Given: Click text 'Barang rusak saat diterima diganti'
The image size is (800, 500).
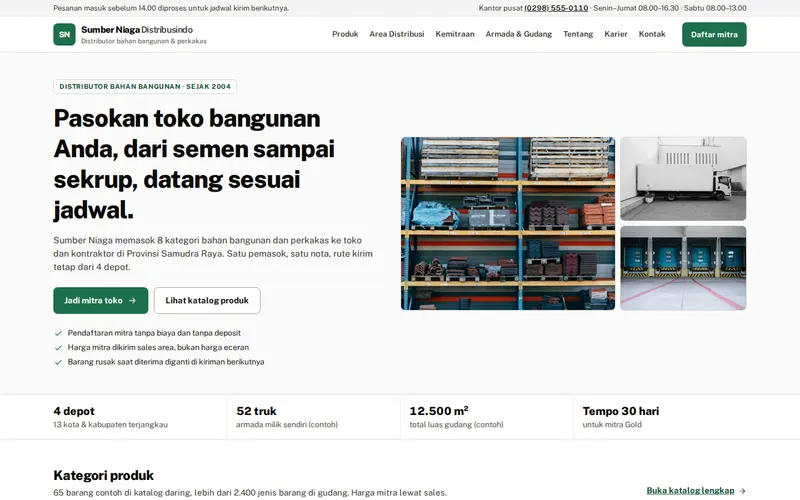Looking at the screenshot, I should [x=129, y=362].
